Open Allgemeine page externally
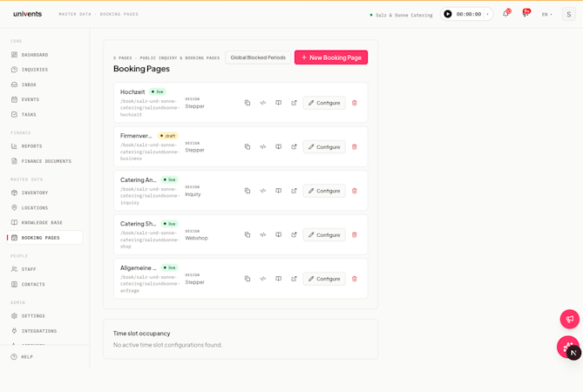583x392 pixels. click(294, 279)
